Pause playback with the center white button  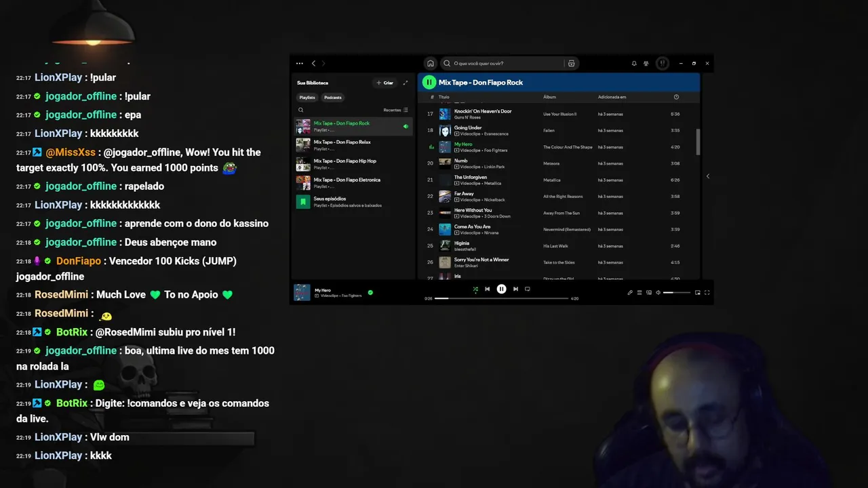[x=501, y=289]
